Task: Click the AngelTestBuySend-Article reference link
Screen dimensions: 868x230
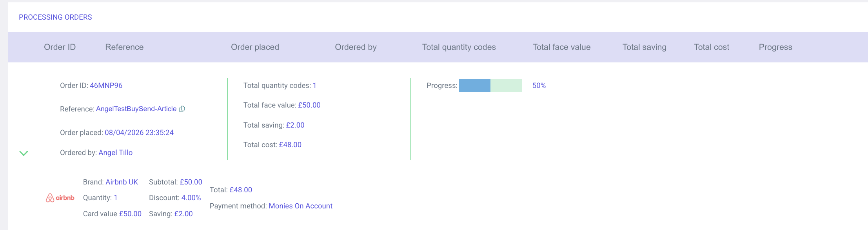Action: pyautogui.click(x=136, y=109)
